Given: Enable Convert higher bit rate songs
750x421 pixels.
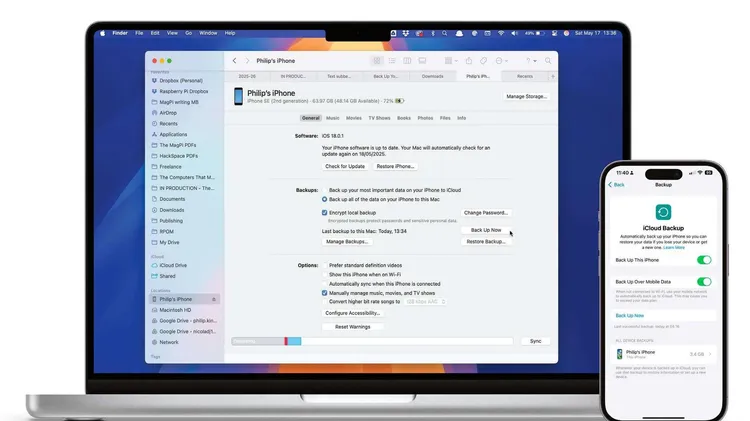Looking at the screenshot, I should (325, 302).
